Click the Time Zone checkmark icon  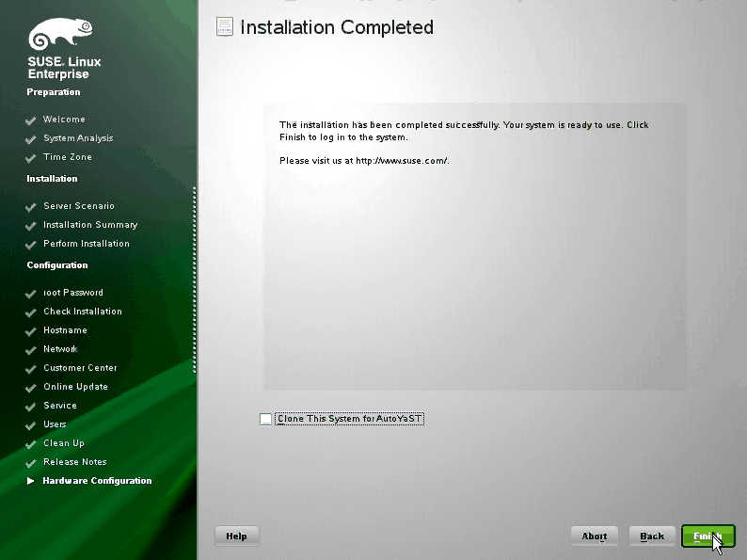point(31,158)
